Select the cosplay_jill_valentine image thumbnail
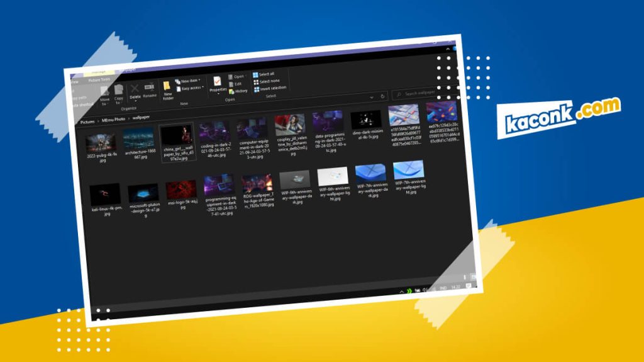The width and height of the screenshot is (644, 362). [290, 125]
